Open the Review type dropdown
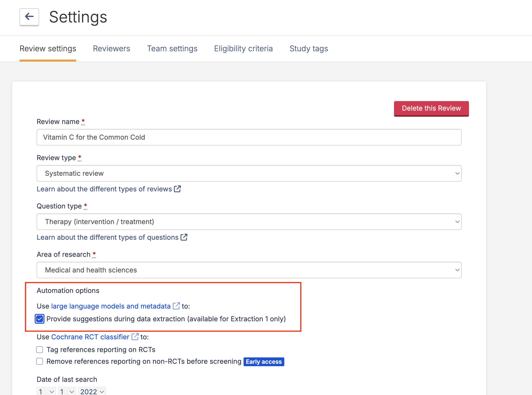 tap(249, 173)
